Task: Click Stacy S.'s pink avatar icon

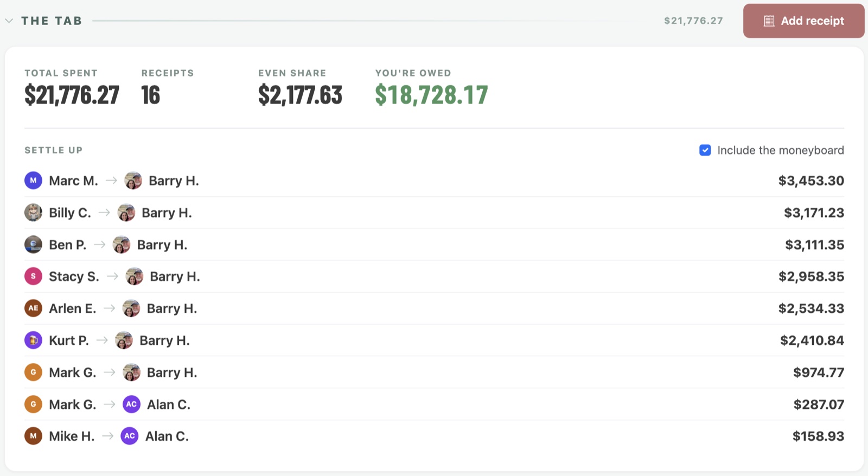Action: 33,276
